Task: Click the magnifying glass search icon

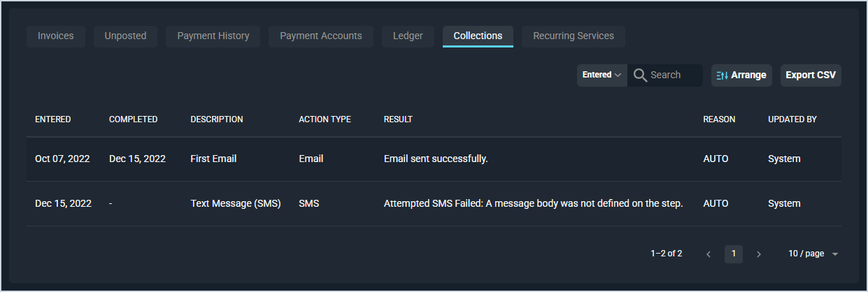Action: coord(639,75)
